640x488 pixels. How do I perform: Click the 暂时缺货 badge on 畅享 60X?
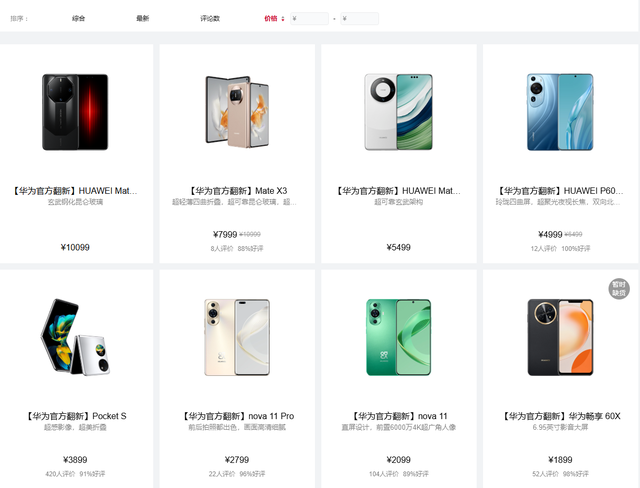(619, 289)
